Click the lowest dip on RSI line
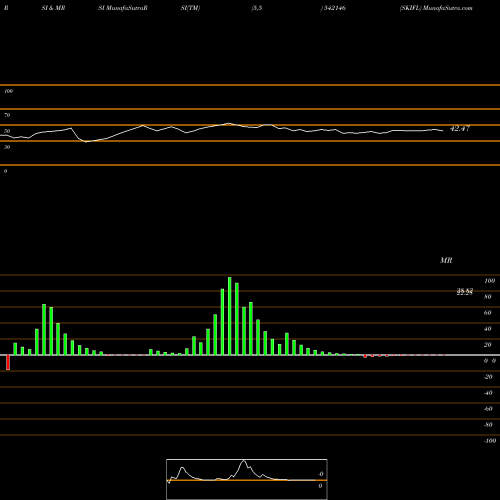The height and width of the screenshot is (500, 500). pos(86,142)
